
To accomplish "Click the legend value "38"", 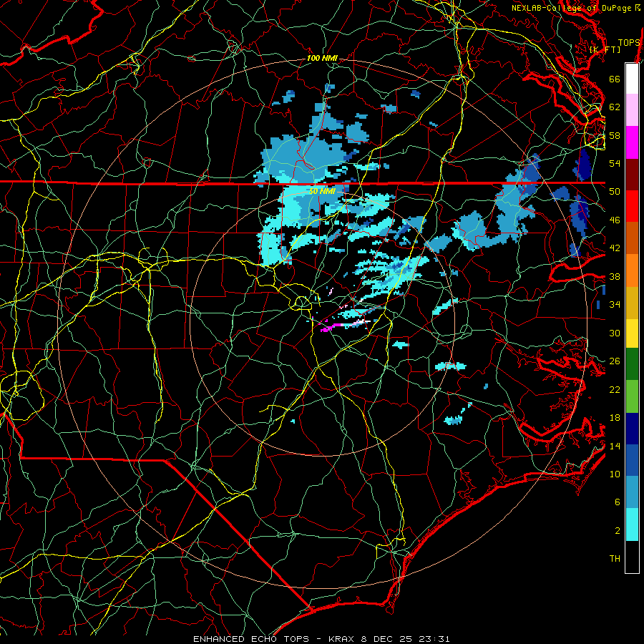I will tap(615, 276).
